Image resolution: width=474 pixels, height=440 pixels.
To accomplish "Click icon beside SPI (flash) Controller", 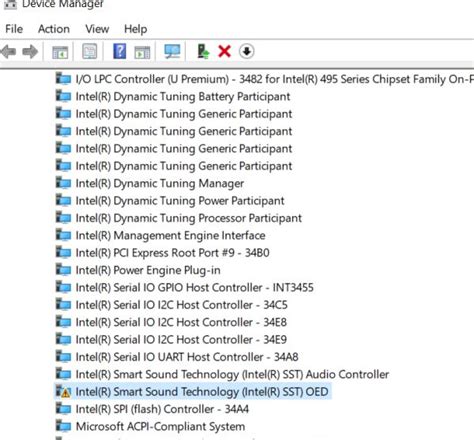I will tap(63, 409).
